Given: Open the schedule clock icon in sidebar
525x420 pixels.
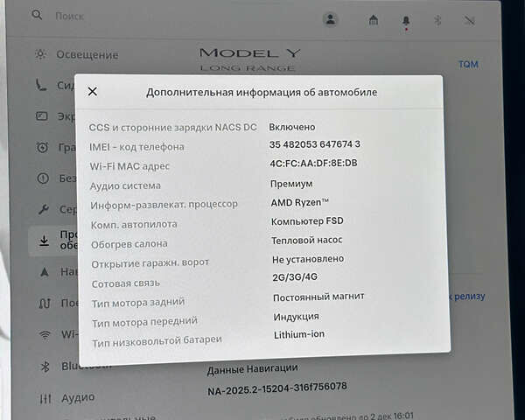Looking at the screenshot, I should point(42,147).
